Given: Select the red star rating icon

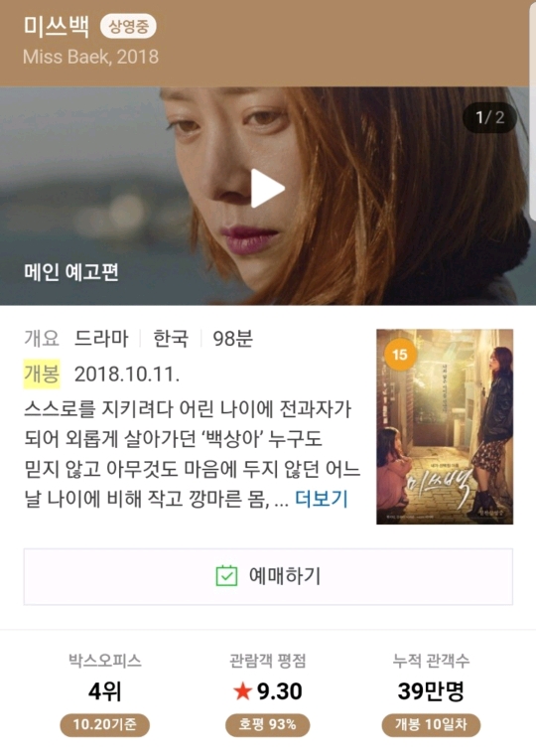Looking at the screenshot, I should [243, 691].
